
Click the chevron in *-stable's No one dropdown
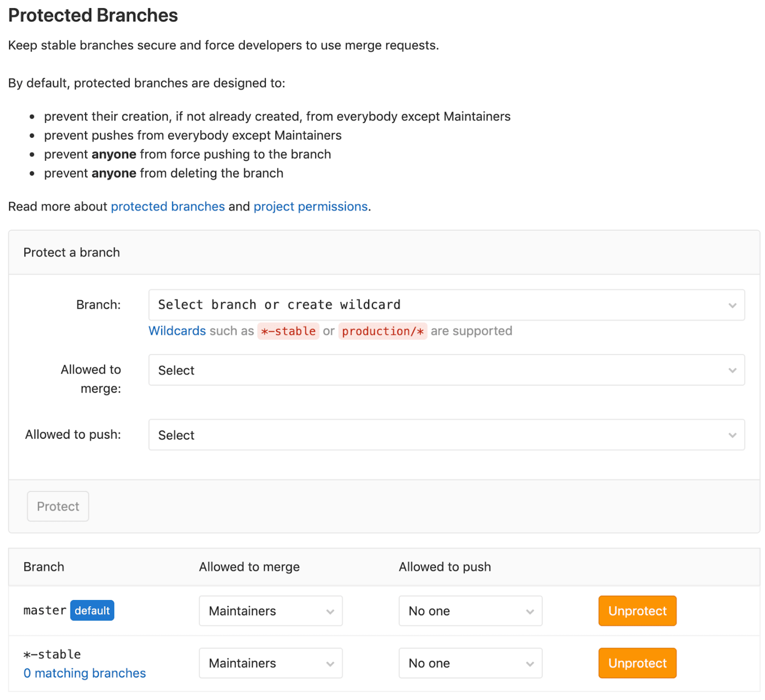pyautogui.click(x=530, y=664)
